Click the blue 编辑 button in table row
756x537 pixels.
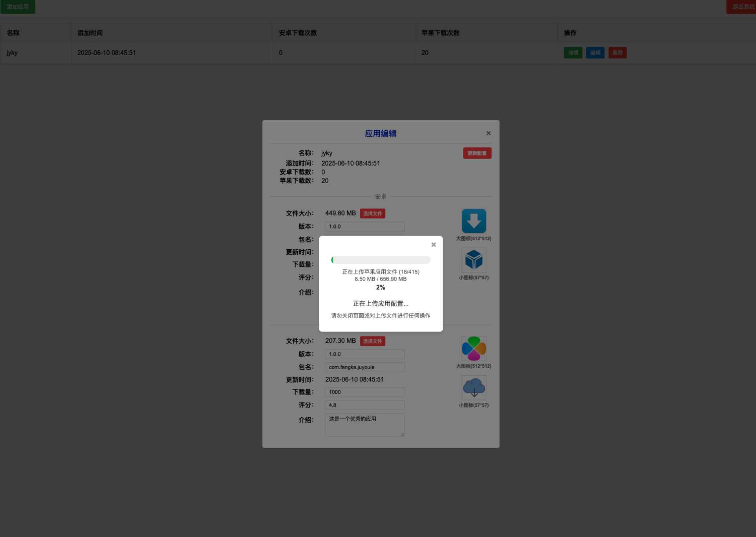coord(595,53)
